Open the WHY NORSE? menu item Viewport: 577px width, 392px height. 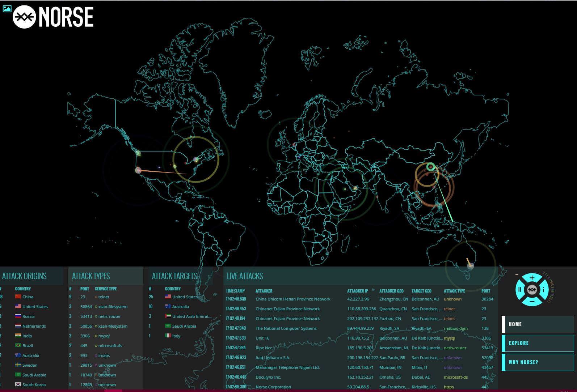tap(538, 362)
